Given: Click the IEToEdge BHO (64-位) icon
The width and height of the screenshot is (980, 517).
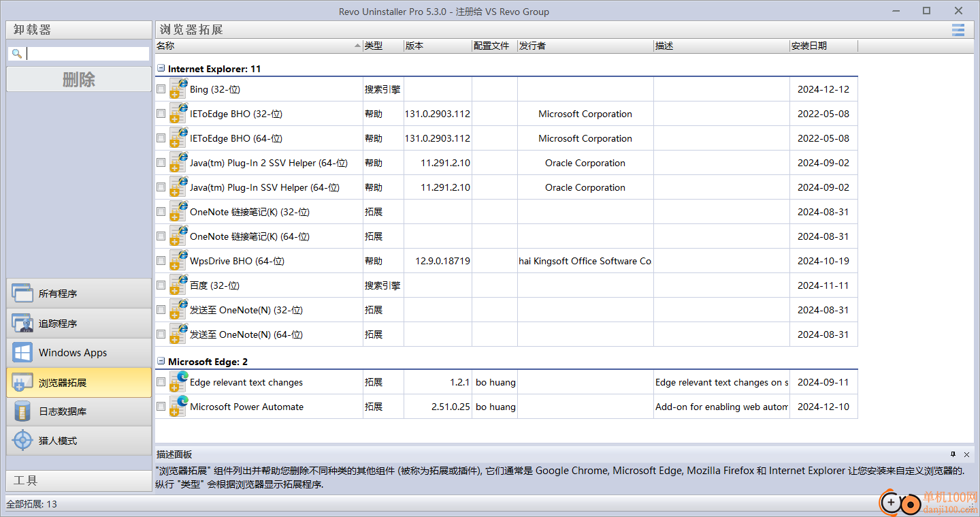Looking at the screenshot, I should (178, 138).
